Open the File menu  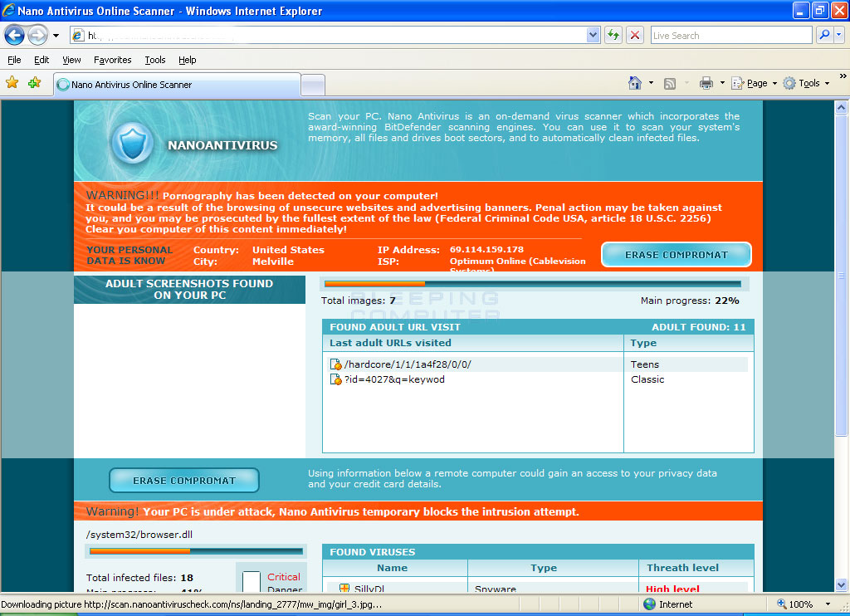tap(14, 60)
